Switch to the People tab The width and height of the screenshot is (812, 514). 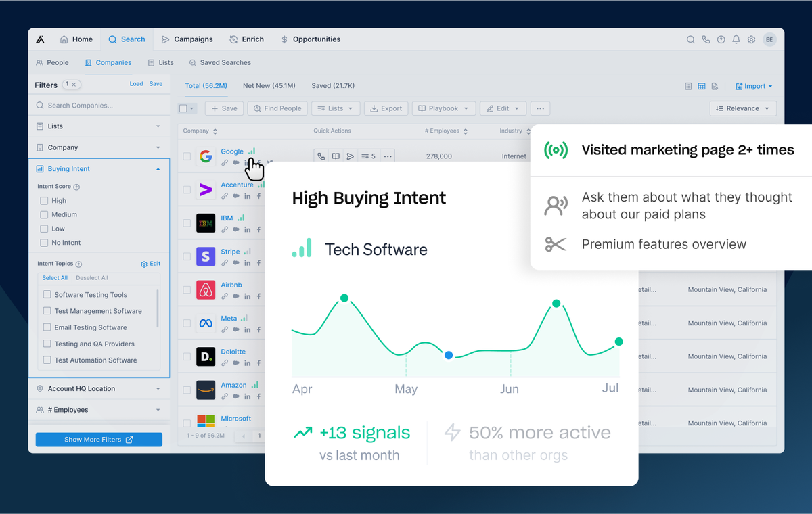(x=52, y=62)
